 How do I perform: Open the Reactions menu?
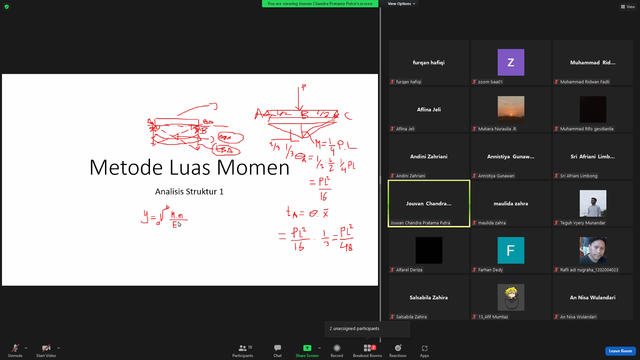point(398,350)
